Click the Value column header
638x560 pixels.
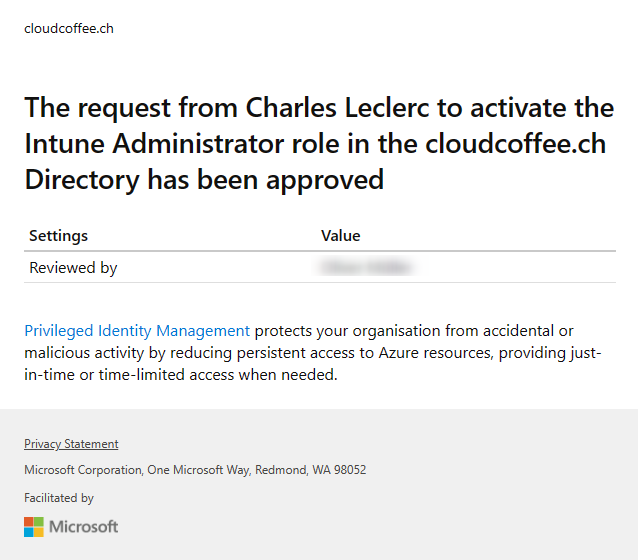(341, 236)
